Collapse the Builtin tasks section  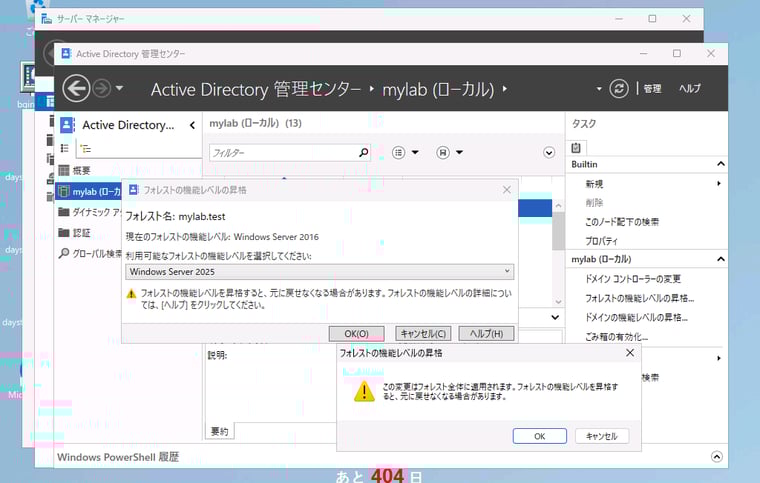[719, 164]
